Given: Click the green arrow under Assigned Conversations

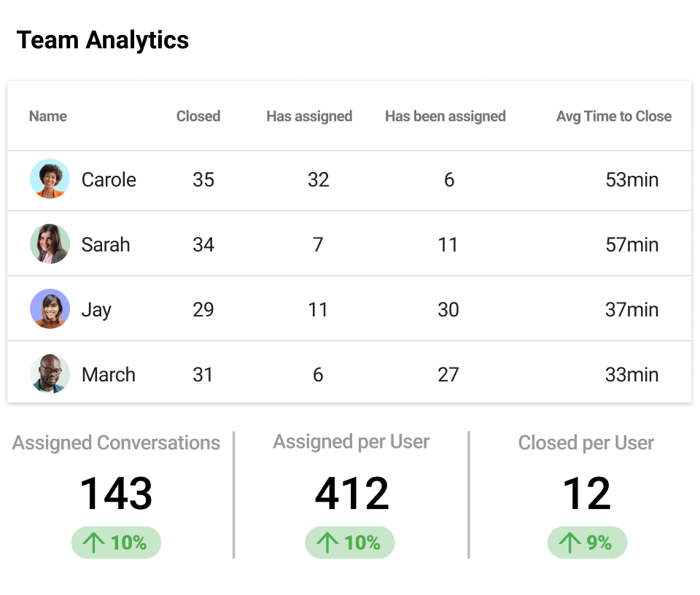Looking at the screenshot, I should click(94, 542).
